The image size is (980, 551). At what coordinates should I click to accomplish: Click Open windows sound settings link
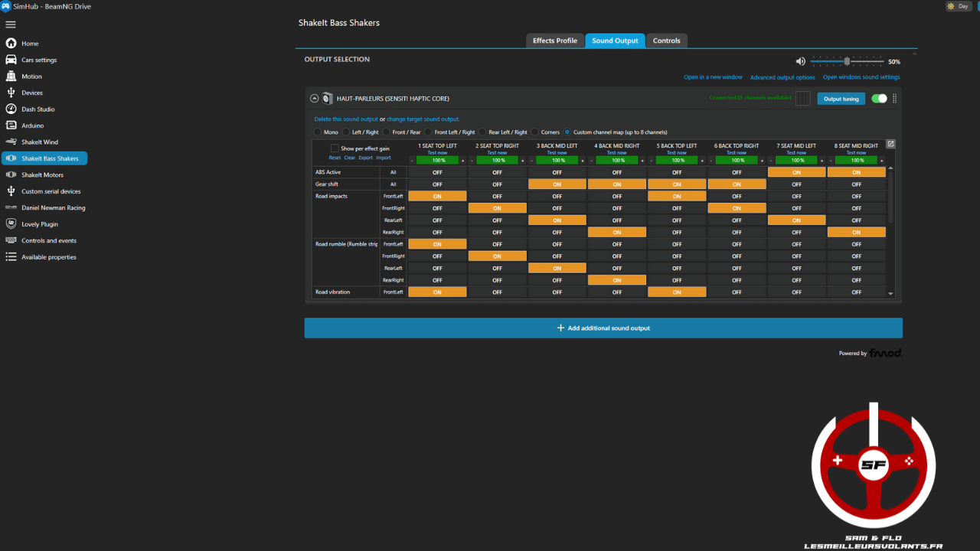point(861,77)
